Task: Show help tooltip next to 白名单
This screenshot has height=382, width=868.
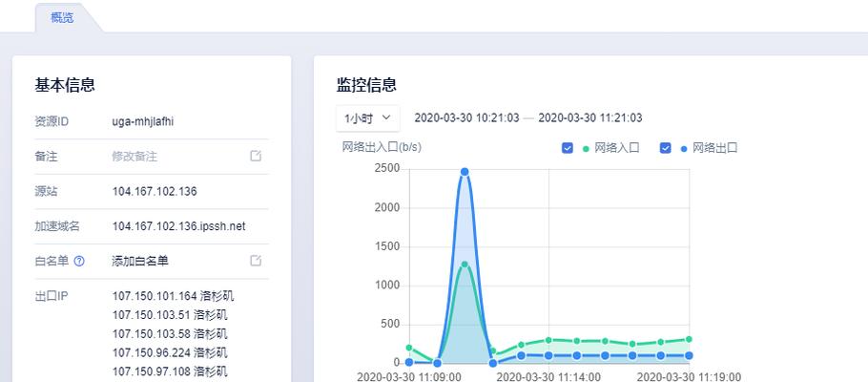Action: pos(79,261)
